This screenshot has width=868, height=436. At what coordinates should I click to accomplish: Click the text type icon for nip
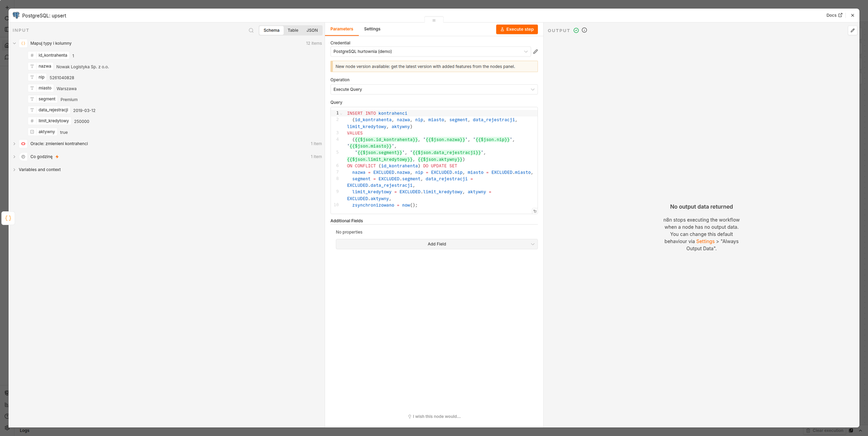click(32, 77)
